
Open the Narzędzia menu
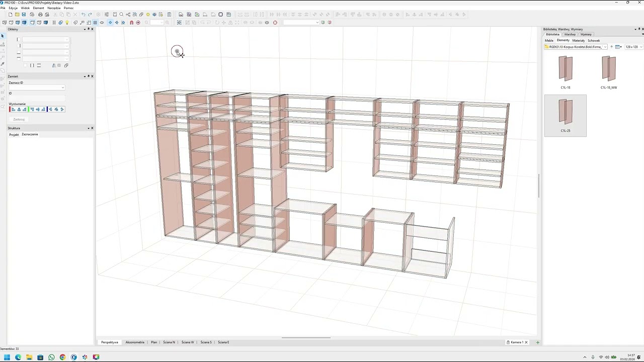coord(54,8)
